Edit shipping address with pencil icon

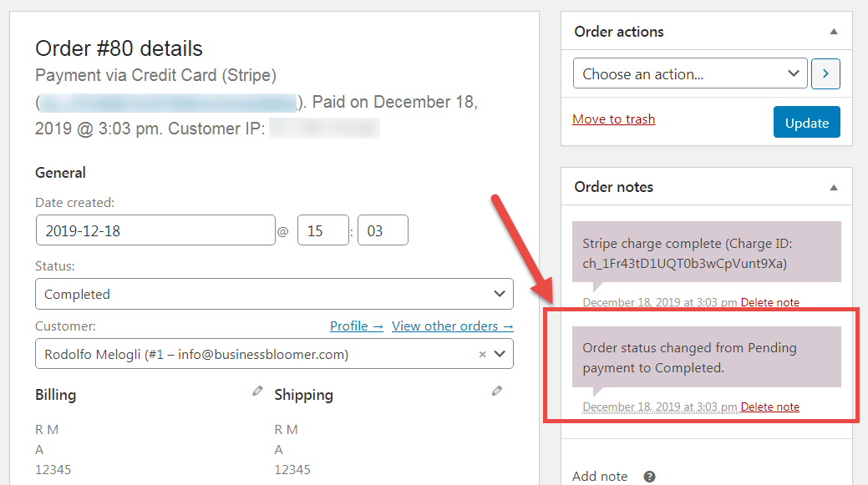[x=497, y=391]
